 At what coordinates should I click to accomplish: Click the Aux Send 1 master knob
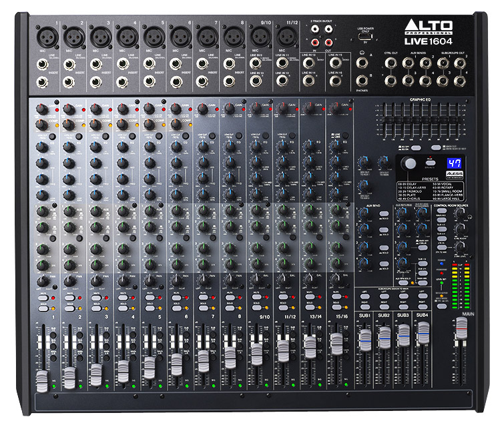[365, 215]
